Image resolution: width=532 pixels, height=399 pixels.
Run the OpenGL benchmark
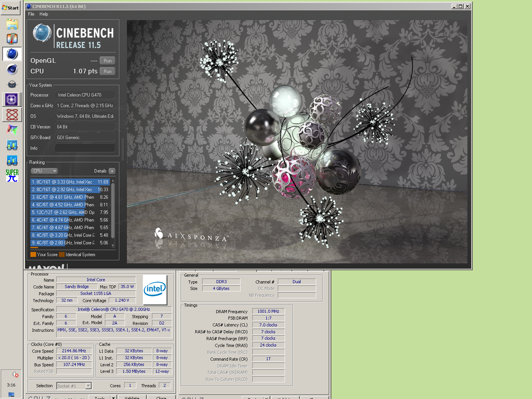tap(108, 61)
